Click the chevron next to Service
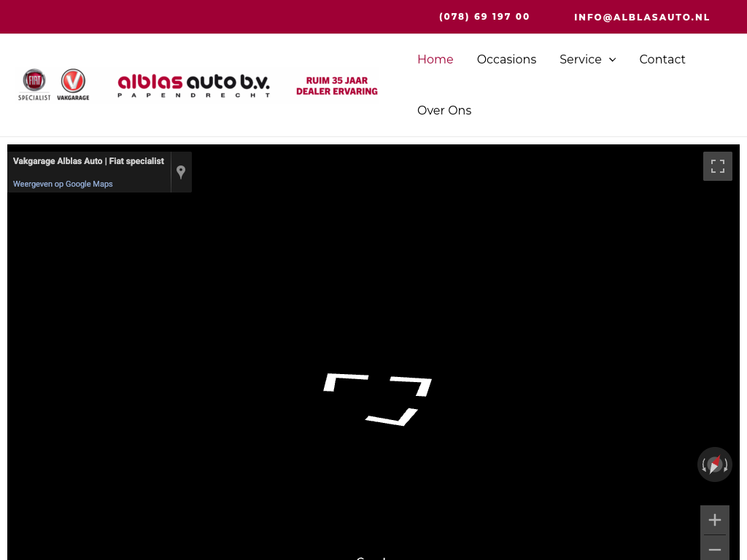This screenshot has height=560, width=747. pyautogui.click(x=612, y=60)
